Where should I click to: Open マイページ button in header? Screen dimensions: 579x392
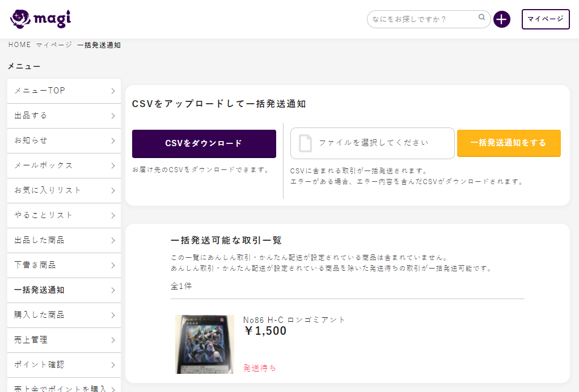[x=545, y=19]
